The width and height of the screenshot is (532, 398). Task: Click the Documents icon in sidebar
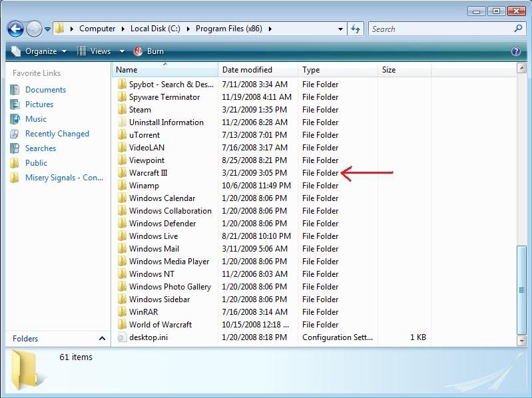[15, 90]
